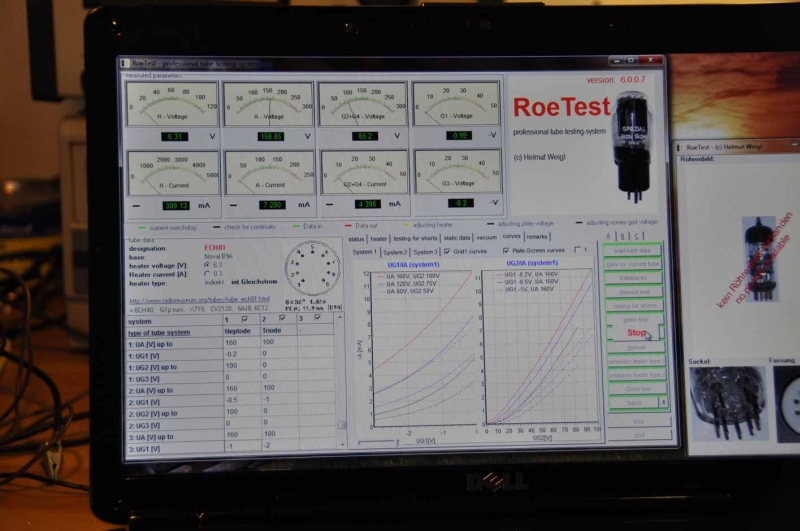Select the System 1 curves sub-tab
The image size is (800, 531).
click(x=364, y=252)
